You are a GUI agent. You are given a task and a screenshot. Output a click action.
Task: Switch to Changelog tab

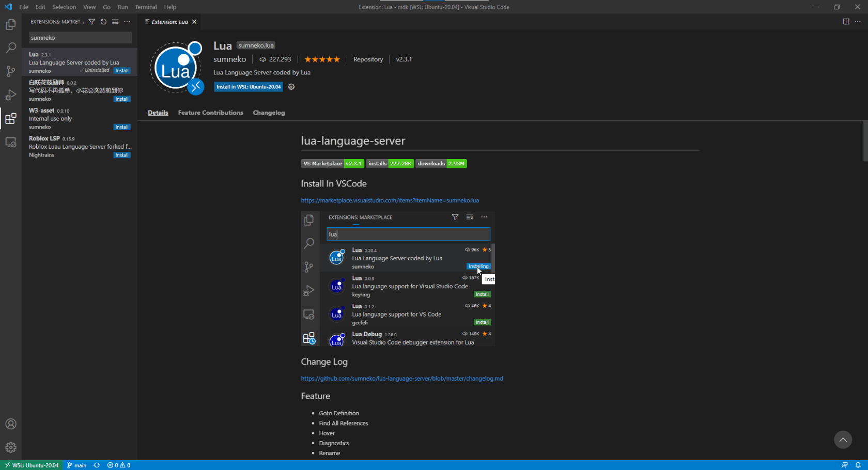click(x=269, y=113)
